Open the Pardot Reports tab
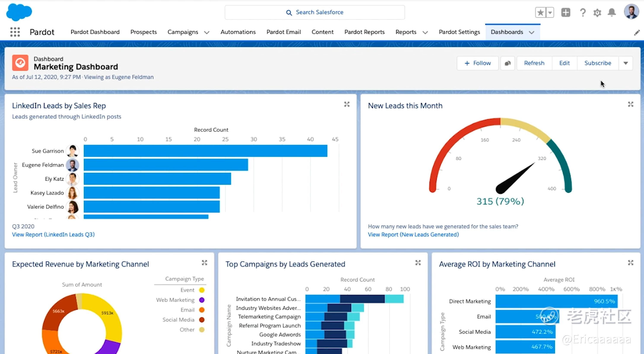 [x=364, y=32]
